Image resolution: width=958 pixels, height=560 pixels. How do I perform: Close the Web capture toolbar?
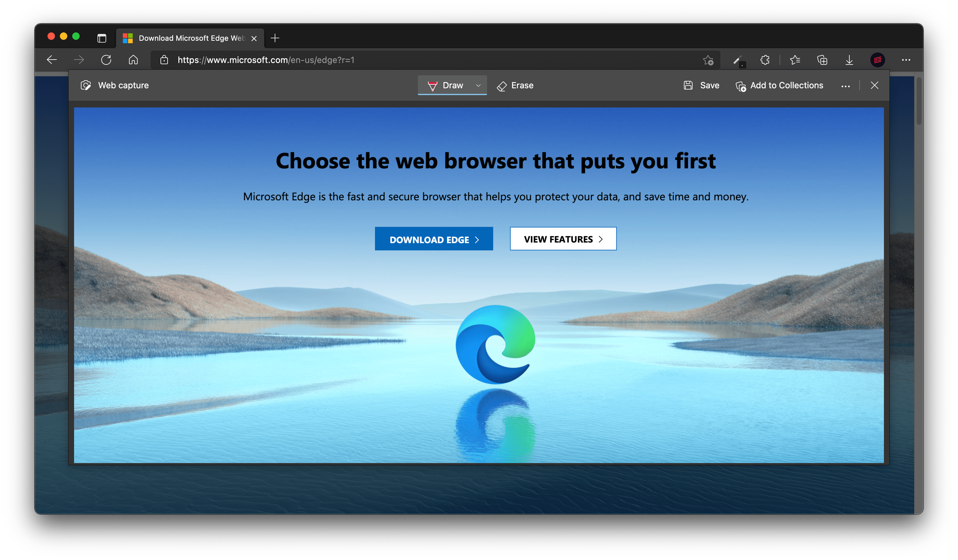(875, 85)
